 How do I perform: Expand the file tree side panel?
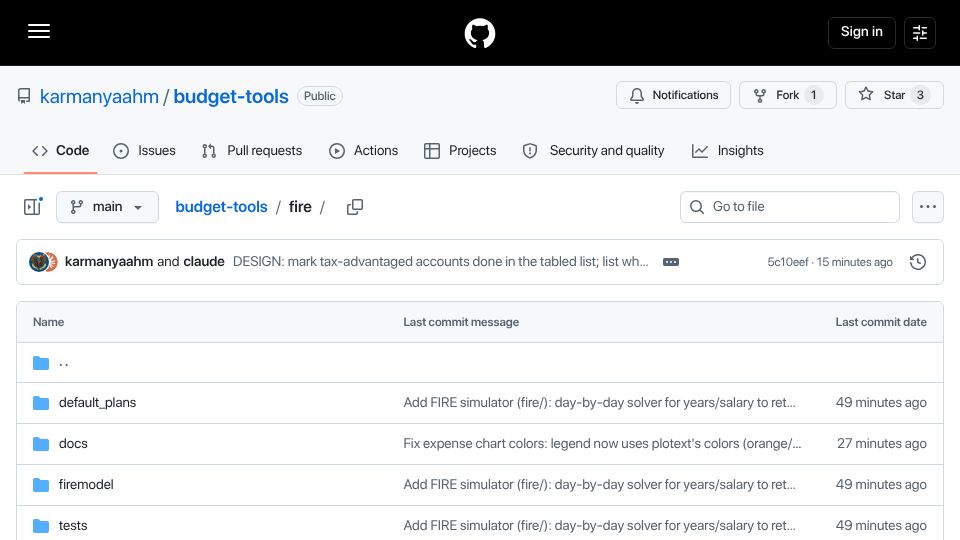32,207
